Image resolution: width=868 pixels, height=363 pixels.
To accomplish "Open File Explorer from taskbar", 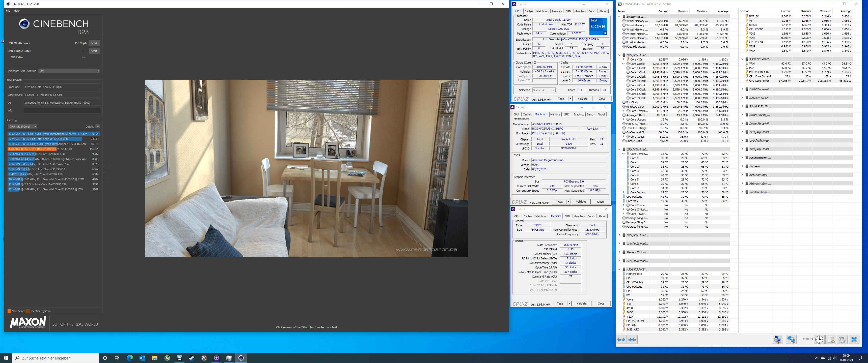I will pos(155,358).
